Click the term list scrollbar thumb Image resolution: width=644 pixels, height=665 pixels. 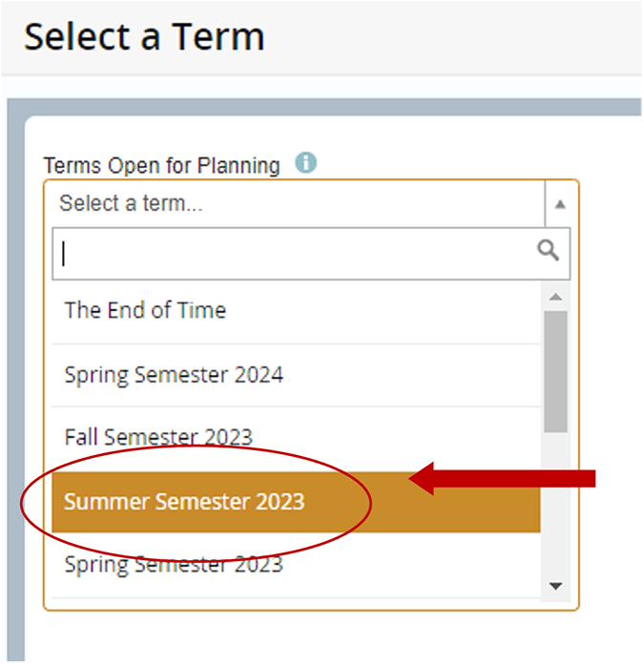pos(556,372)
